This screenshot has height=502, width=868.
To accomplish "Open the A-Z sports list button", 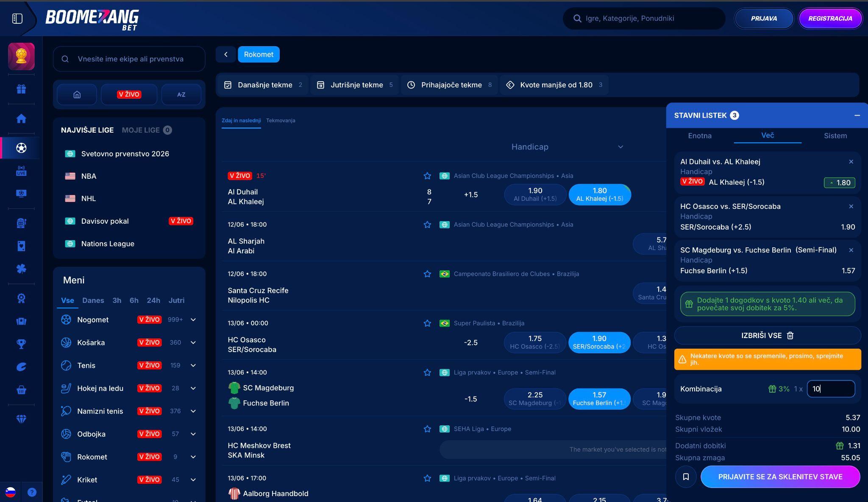I will click(181, 94).
